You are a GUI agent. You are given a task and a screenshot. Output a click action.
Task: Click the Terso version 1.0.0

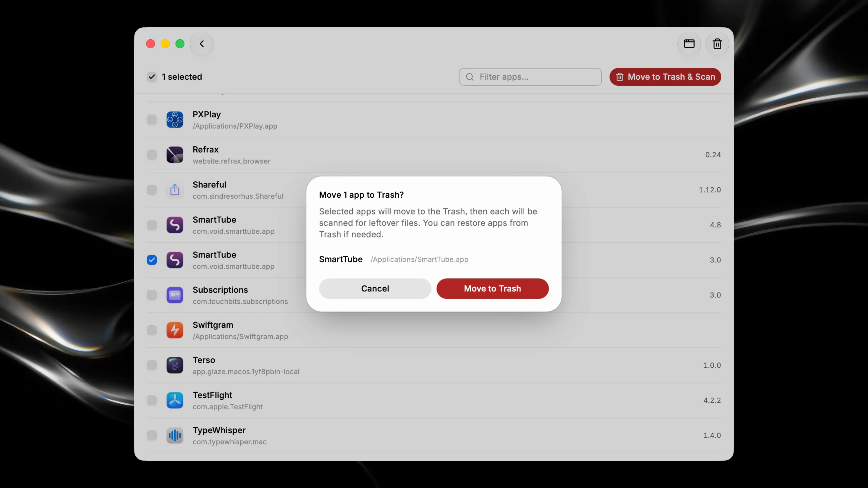712,365
